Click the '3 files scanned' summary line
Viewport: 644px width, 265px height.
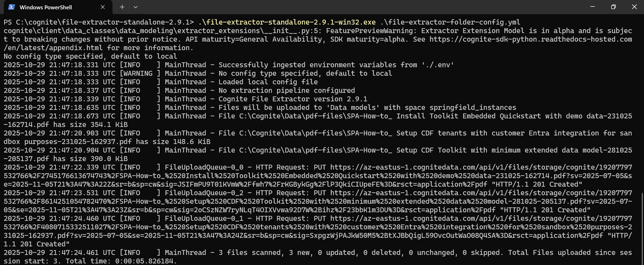point(318,257)
